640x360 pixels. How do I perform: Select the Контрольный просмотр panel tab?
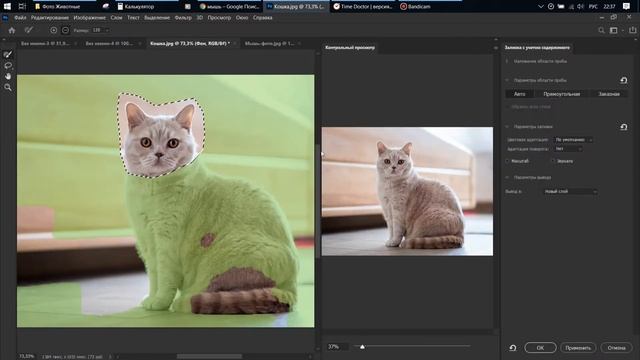coord(350,48)
